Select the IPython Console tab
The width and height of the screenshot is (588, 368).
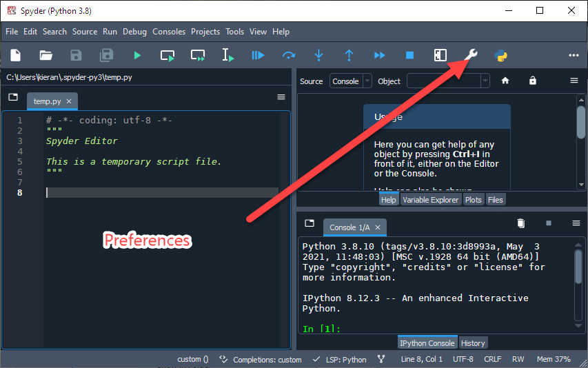coord(427,343)
